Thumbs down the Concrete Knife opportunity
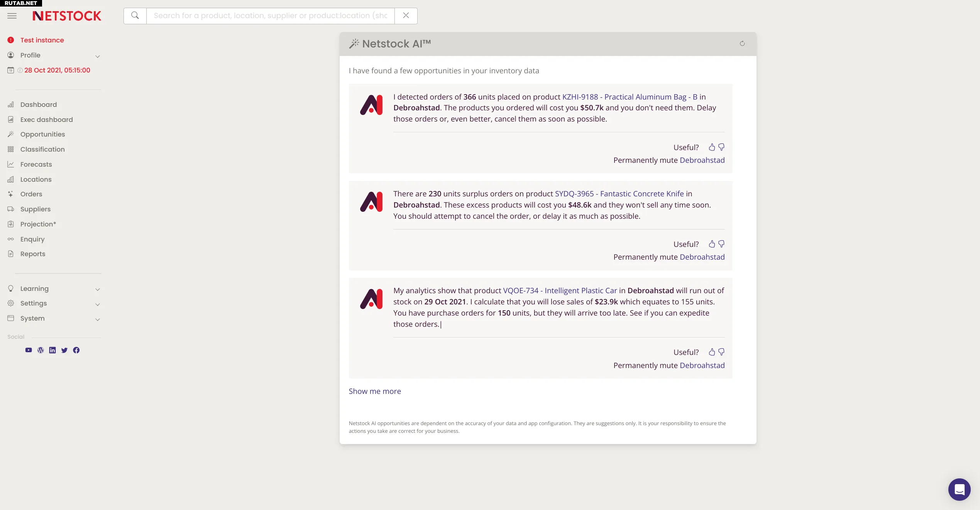980x510 pixels. tap(721, 244)
